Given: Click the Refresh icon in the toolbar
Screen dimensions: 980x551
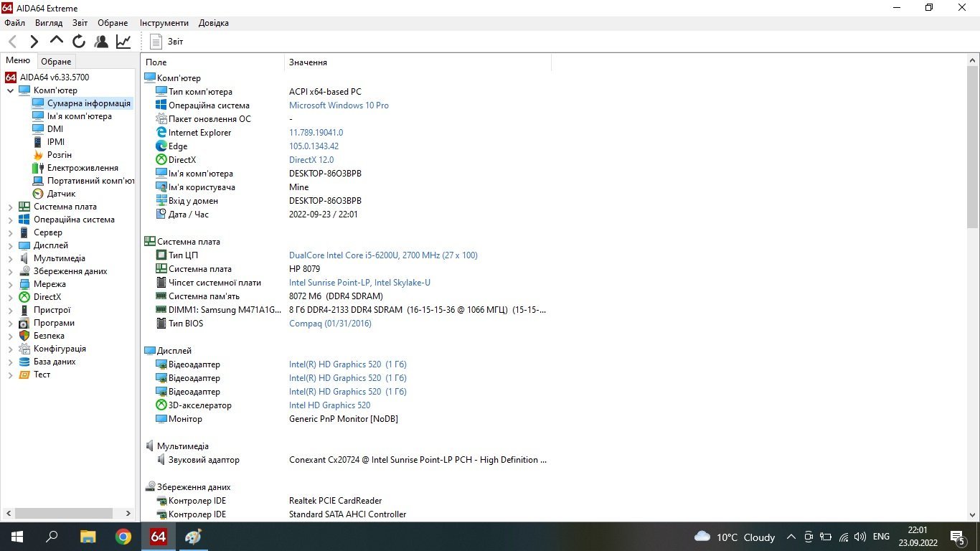Looking at the screenshot, I should [79, 42].
